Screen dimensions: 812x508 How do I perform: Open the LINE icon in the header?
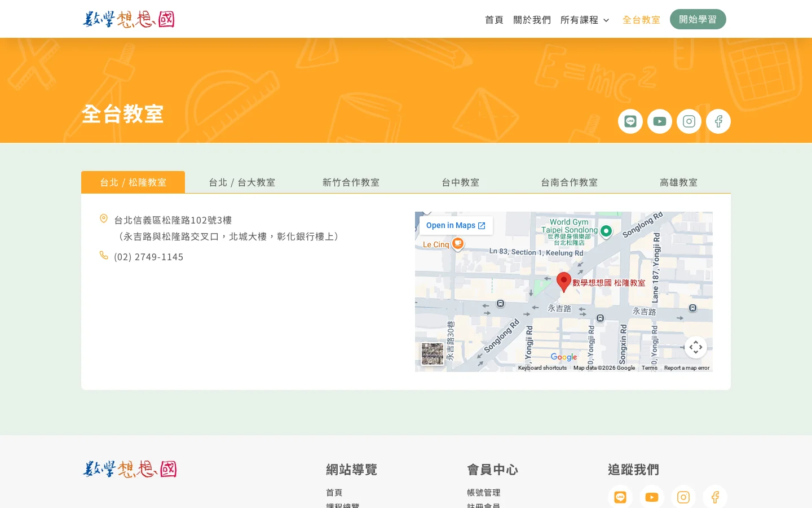(630, 121)
